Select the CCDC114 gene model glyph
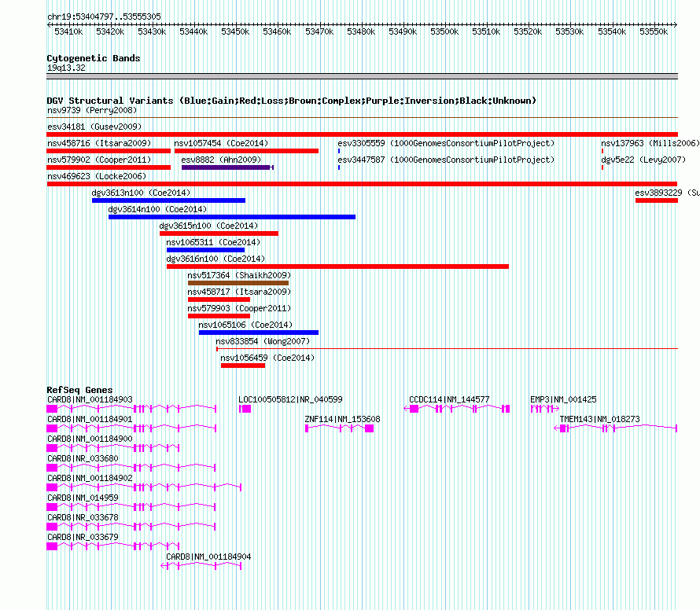 (457, 409)
